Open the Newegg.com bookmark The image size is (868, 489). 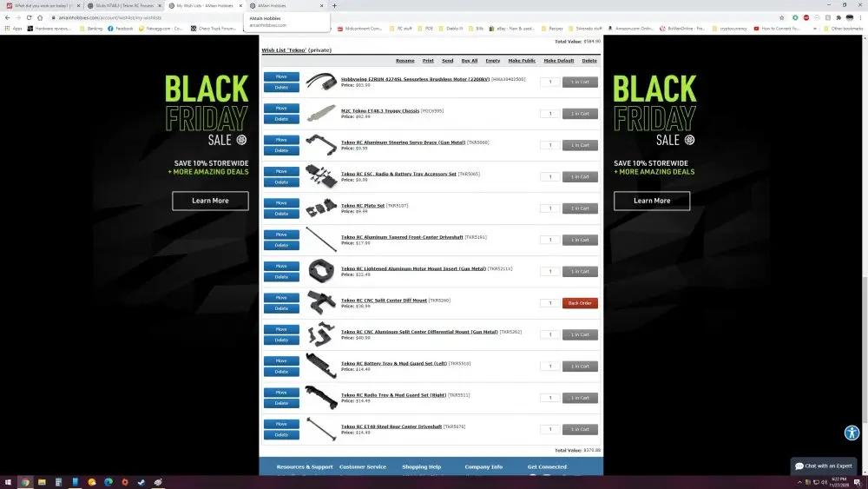coord(161,29)
